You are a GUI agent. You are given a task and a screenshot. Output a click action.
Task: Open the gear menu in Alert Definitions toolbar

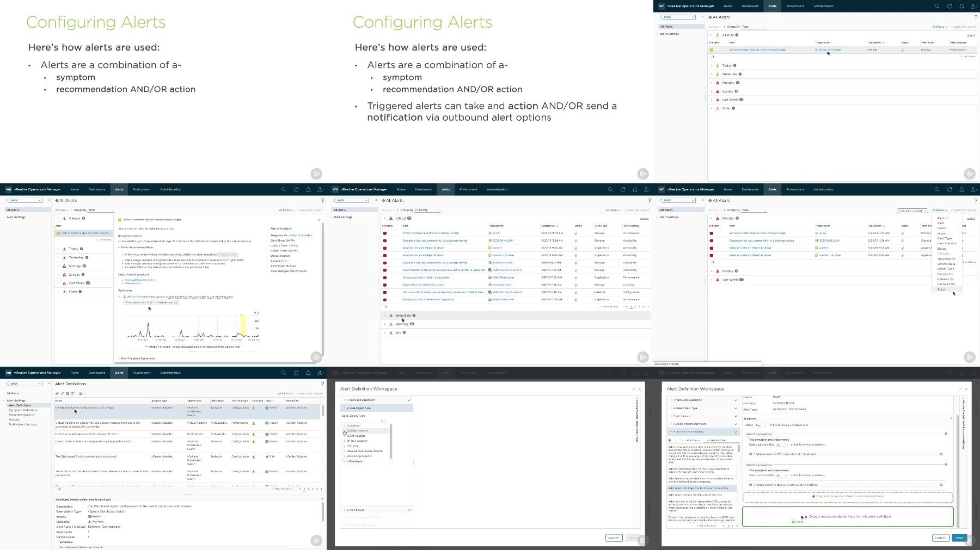(x=81, y=393)
